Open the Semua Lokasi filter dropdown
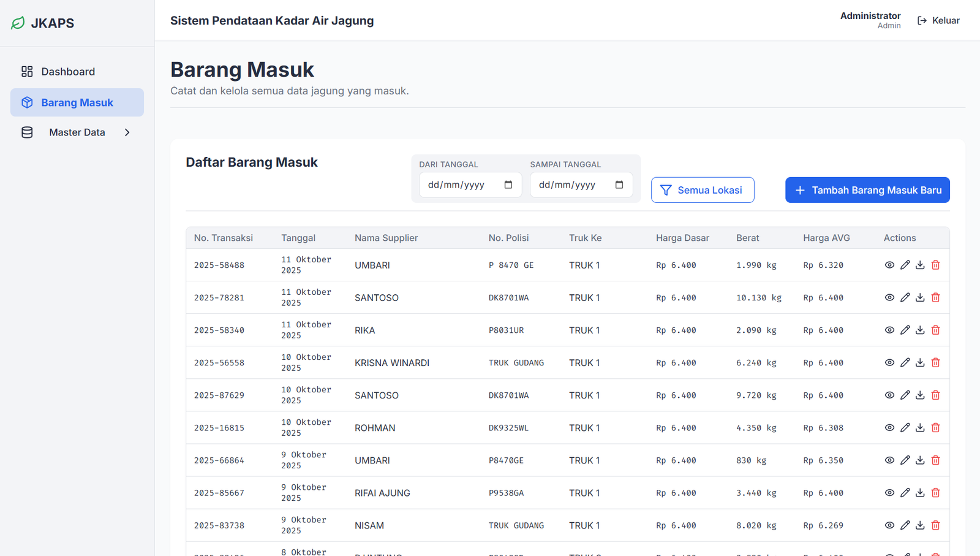 (702, 190)
